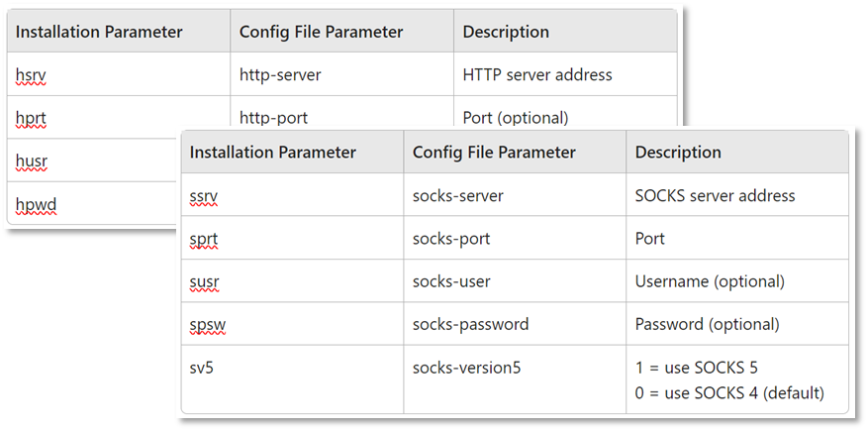Click the http-port config parameter
The height and width of the screenshot is (431, 868).
tap(273, 118)
